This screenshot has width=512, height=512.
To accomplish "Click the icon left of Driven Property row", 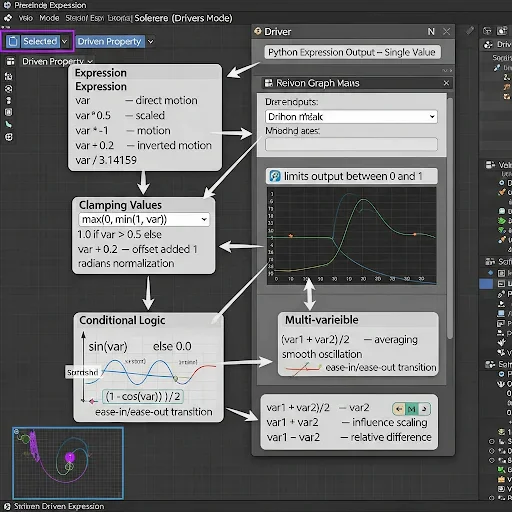I will [x=10, y=61].
